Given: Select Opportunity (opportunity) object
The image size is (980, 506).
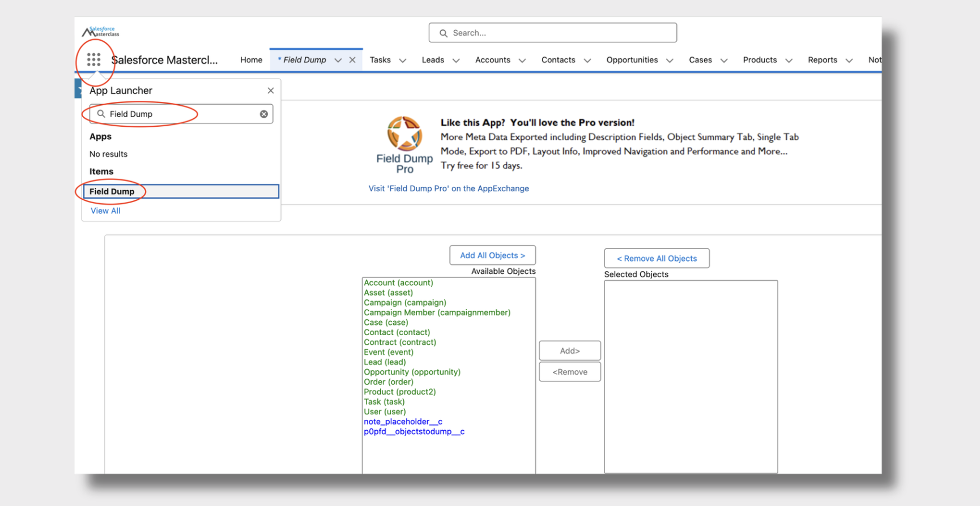Looking at the screenshot, I should 412,372.
